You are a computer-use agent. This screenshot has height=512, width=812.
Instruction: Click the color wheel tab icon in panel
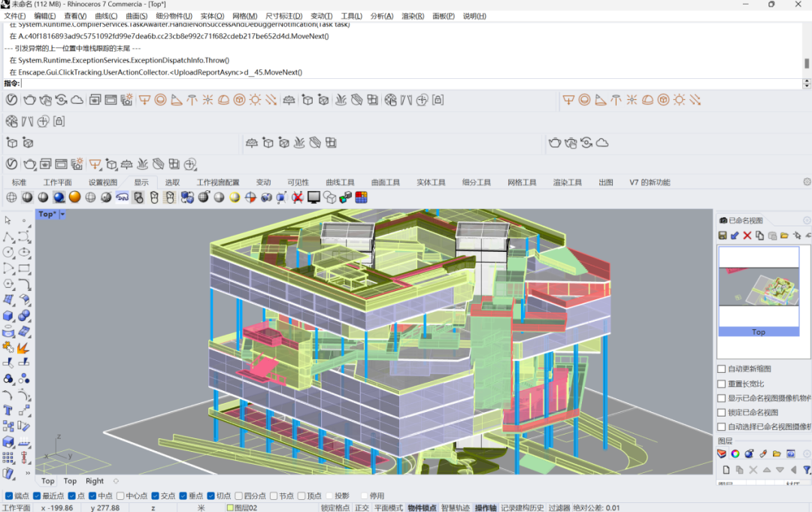[735, 454]
